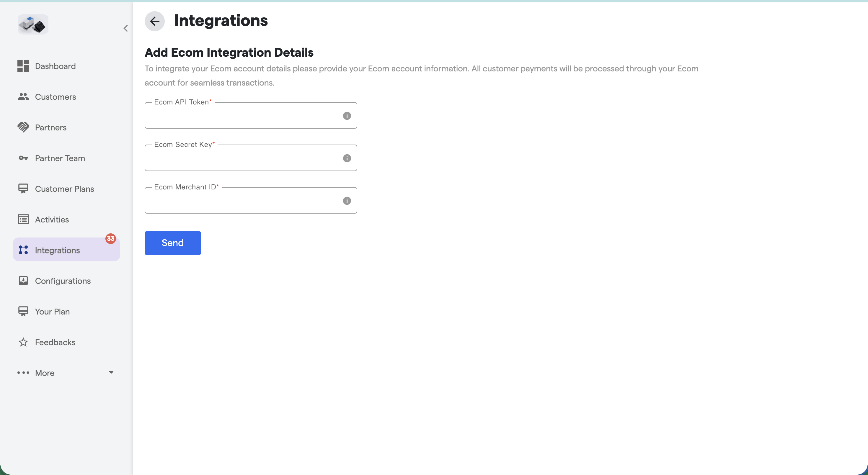This screenshot has width=868, height=475.
Task: Open the Configurations page
Action: pyautogui.click(x=63, y=281)
